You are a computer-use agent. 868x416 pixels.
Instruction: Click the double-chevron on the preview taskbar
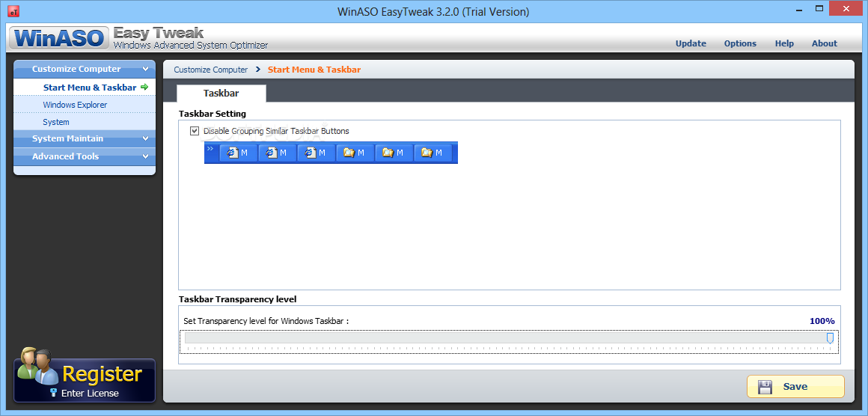[x=210, y=148]
